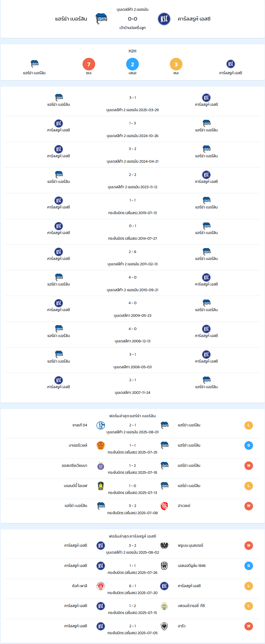This screenshot has height=644, width=265.
Task: Click the Austria Vienna club crest
Action: [101, 466]
